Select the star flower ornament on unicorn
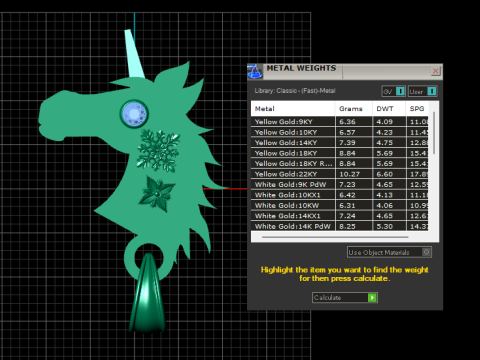Viewport: 480px width, 360px height. click(x=157, y=194)
